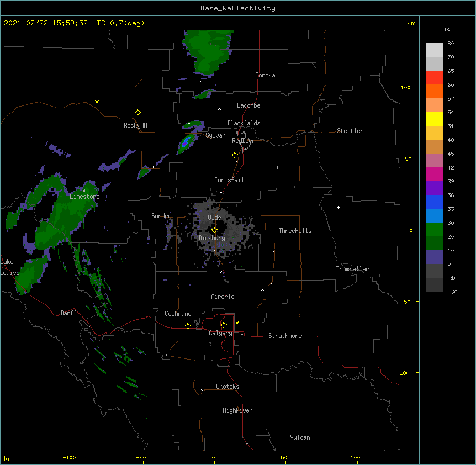
Task: Pick the bright green 30 dBZ legend swatch
Action: tap(434, 230)
